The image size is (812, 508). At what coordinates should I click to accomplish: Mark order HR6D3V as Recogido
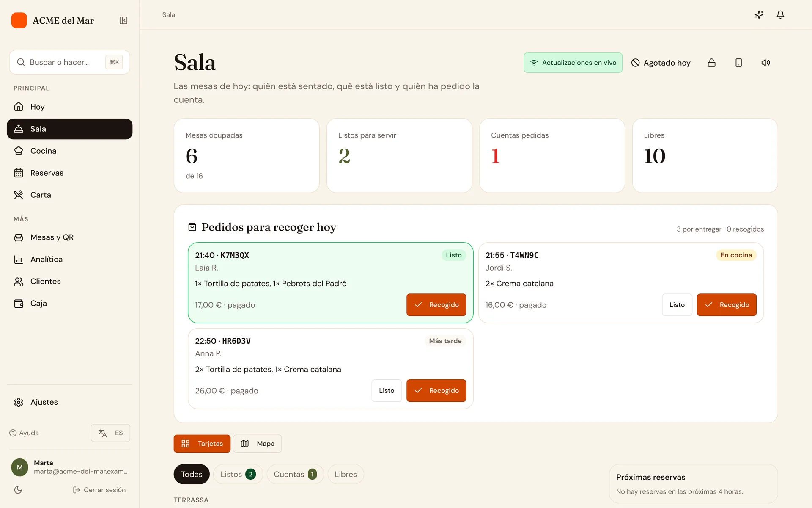[x=436, y=390]
